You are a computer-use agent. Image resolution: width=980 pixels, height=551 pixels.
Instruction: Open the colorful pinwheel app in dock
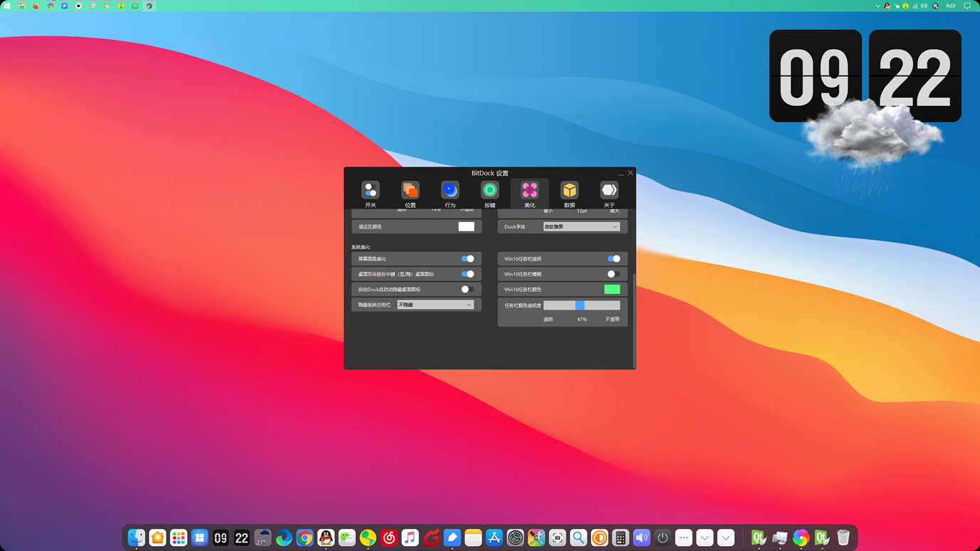[801, 537]
